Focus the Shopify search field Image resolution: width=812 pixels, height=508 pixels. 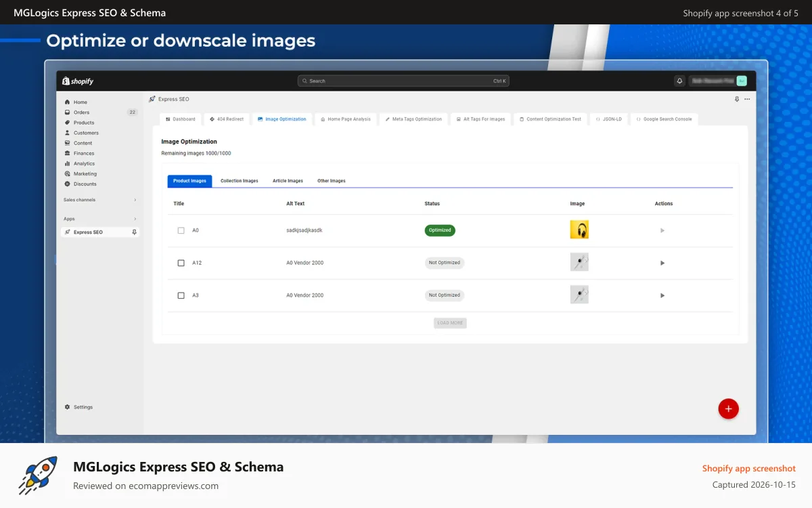pyautogui.click(x=403, y=81)
